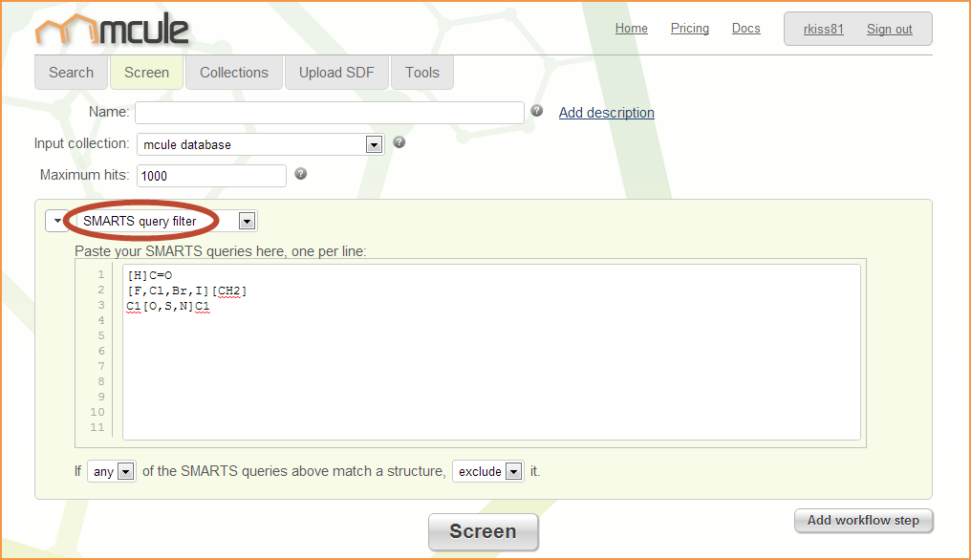Open the Upload SDF tab
971x560 pixels.
[x=336, y=73]
